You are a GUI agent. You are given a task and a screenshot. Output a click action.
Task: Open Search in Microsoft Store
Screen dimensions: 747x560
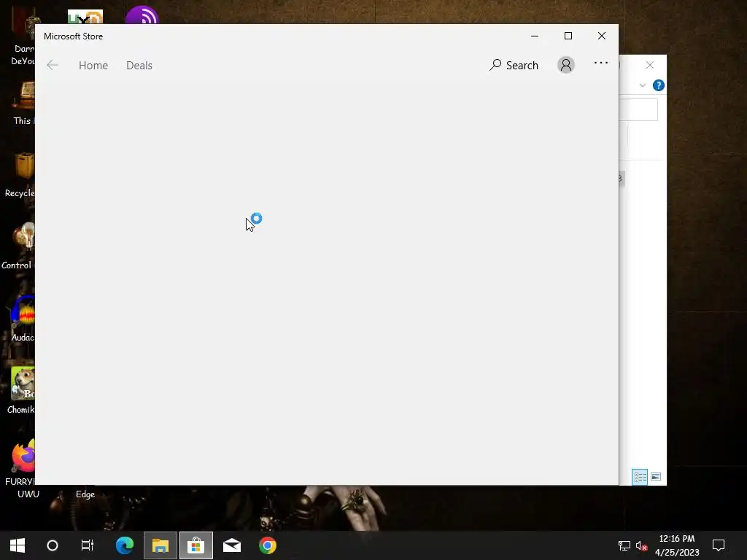514,65
